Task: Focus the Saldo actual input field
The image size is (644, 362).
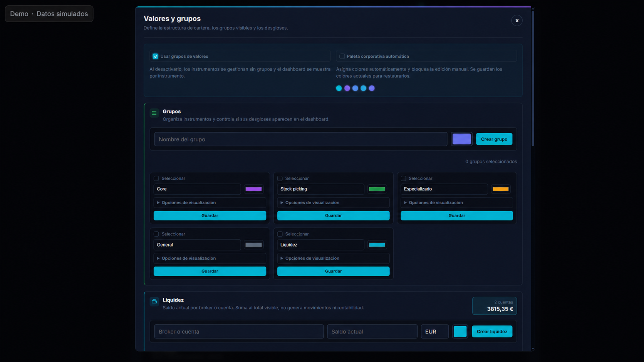Action: click(x=372, y=332)
